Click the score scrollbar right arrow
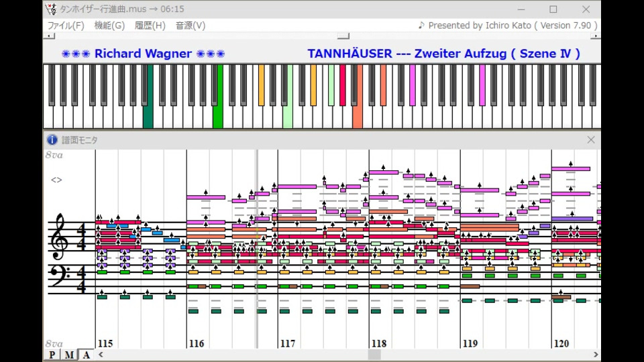This screenshot has height=362, width=644. tap(596, 355)
